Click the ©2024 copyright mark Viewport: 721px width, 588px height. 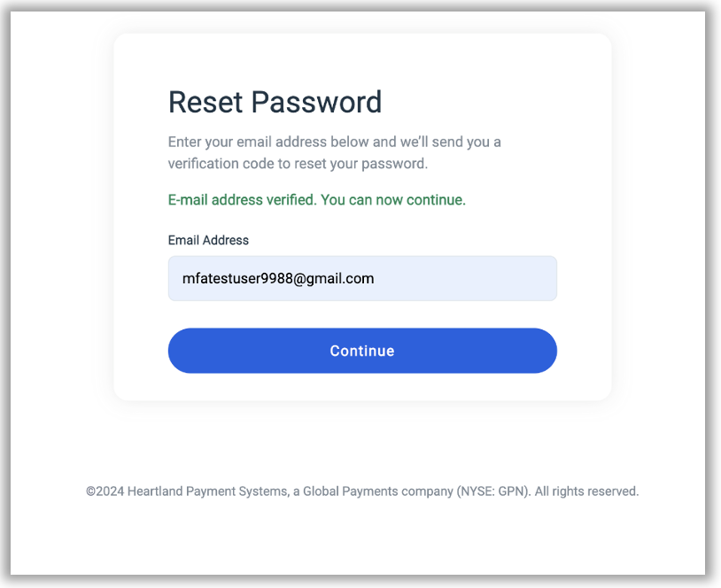[x=105, y=491]
